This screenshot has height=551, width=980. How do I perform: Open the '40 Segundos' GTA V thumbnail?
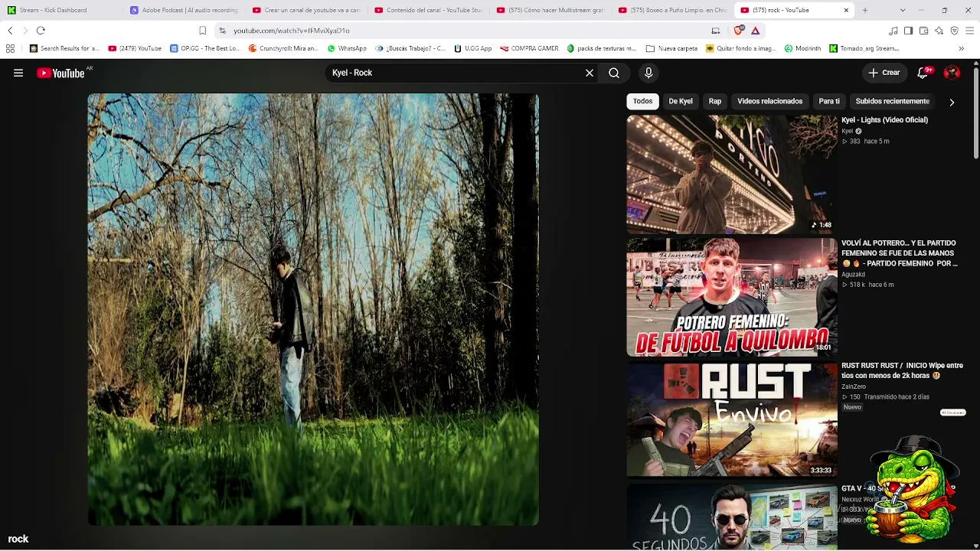click(732, 517)
